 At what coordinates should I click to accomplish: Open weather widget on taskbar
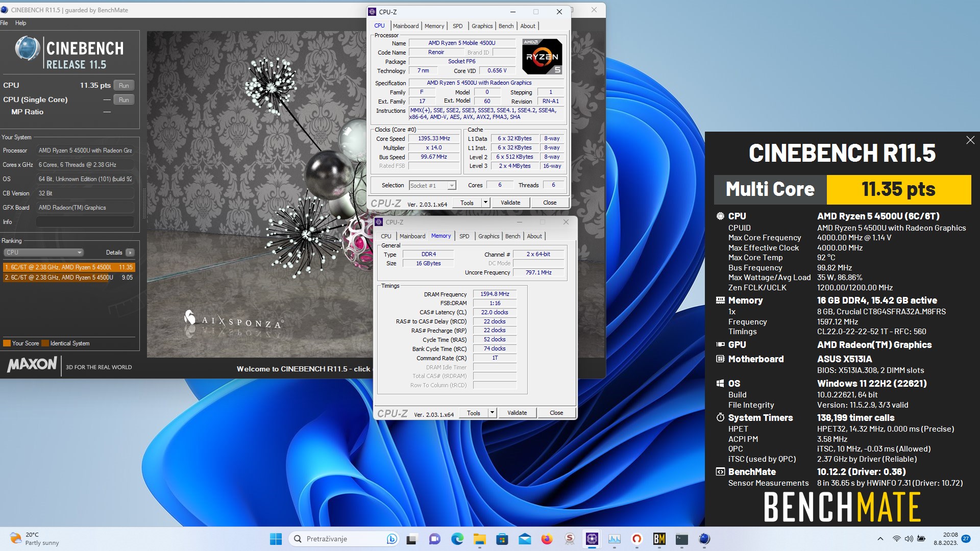[35, 539]
